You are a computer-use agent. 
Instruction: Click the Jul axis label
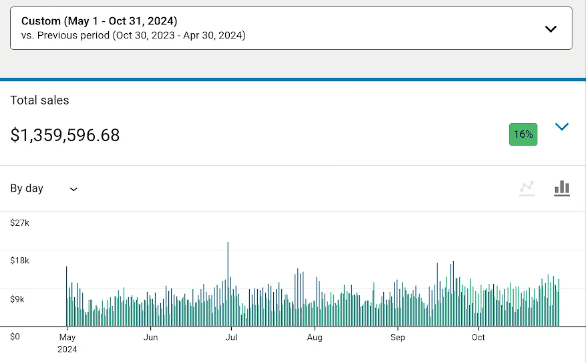coord(231,337)
